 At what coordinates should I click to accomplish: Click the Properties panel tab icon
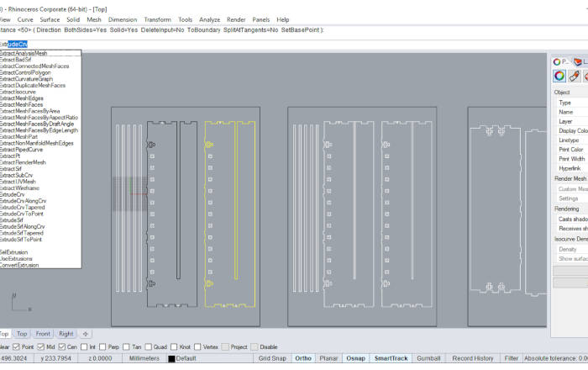tap(560, 61)
